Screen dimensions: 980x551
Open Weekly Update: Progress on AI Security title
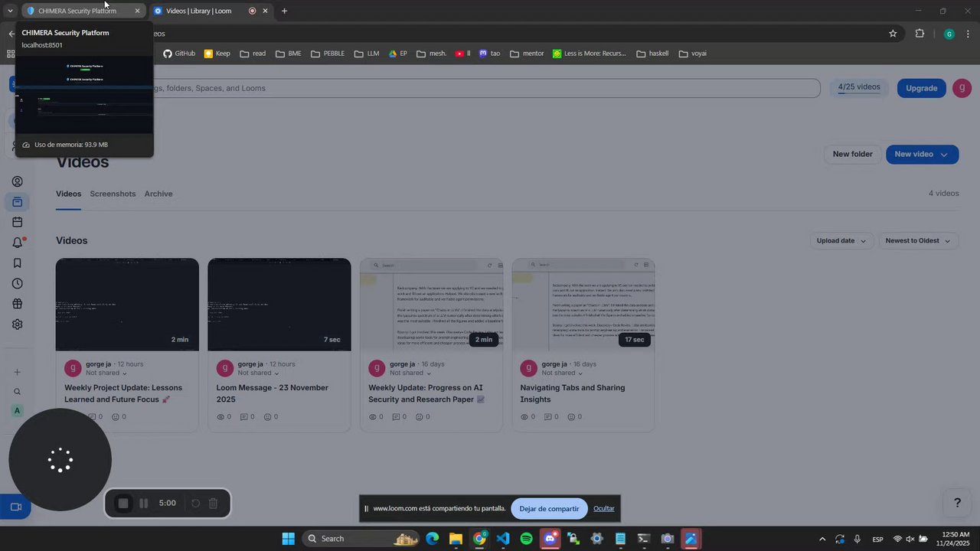click(426, 393)
